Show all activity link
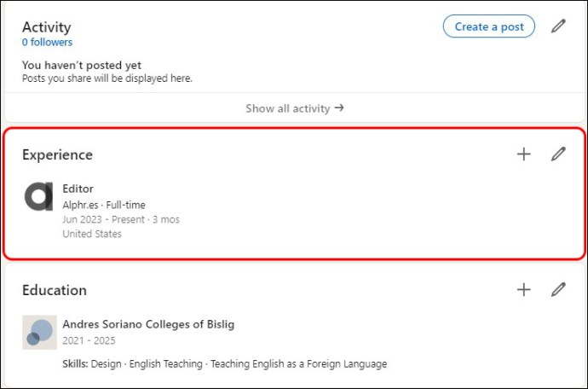The width and height of the screenshot is (588, 389). pos(294,108)
